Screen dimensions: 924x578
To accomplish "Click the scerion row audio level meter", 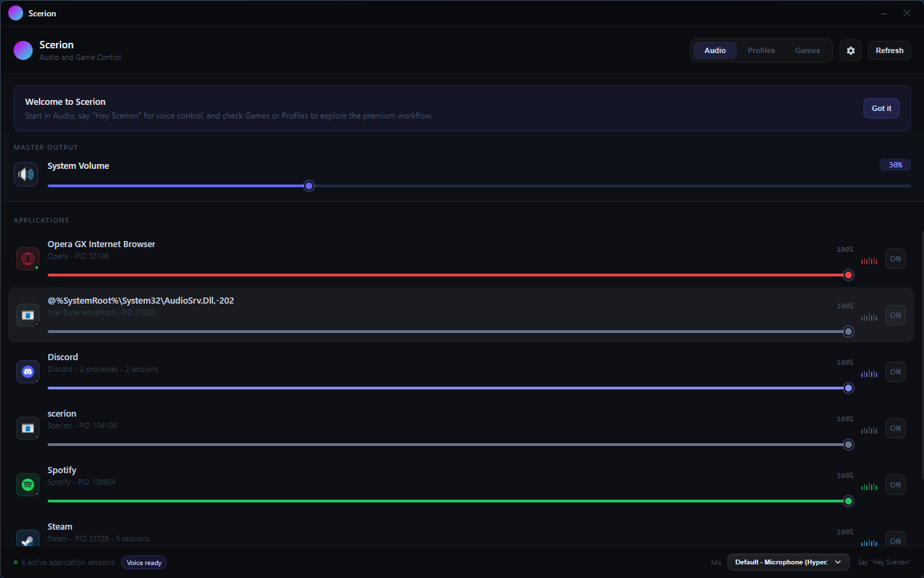I will coord(869,430).
